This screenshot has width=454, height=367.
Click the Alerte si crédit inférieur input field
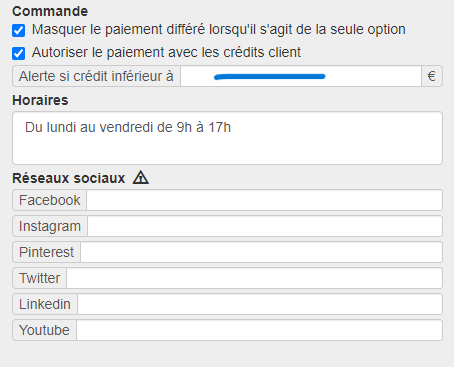[301, 76]
